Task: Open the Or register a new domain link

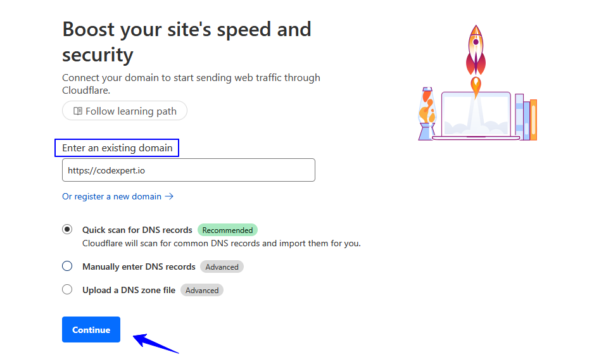Action: coord(118,196)
